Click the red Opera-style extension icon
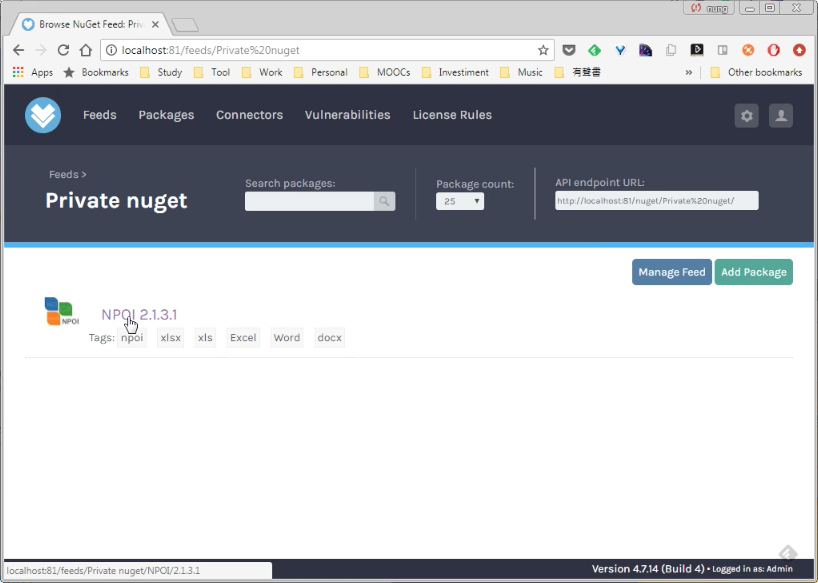This screenshot has width=818, height=583. click(774, 50)
